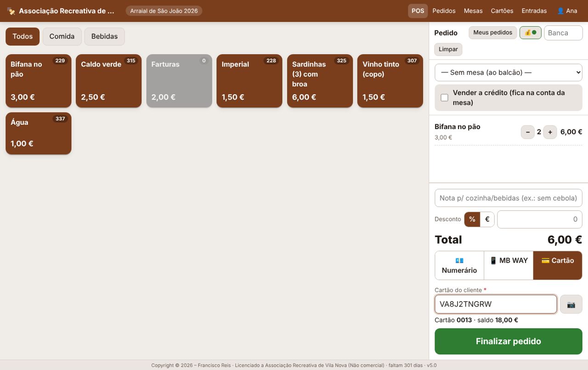588x370 pixels.
Task: Filter products by Bebidas
Action: point(104,37)
